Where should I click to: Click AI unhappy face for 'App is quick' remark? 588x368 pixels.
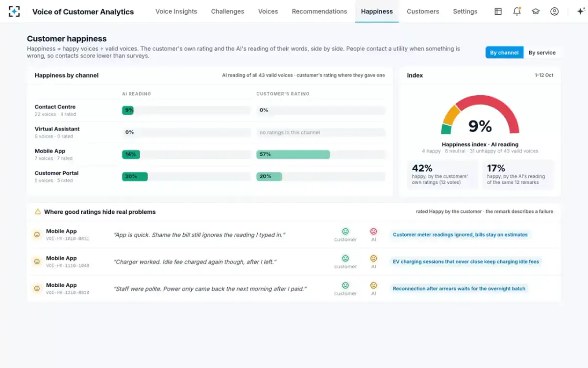click(x=373, y=231)
